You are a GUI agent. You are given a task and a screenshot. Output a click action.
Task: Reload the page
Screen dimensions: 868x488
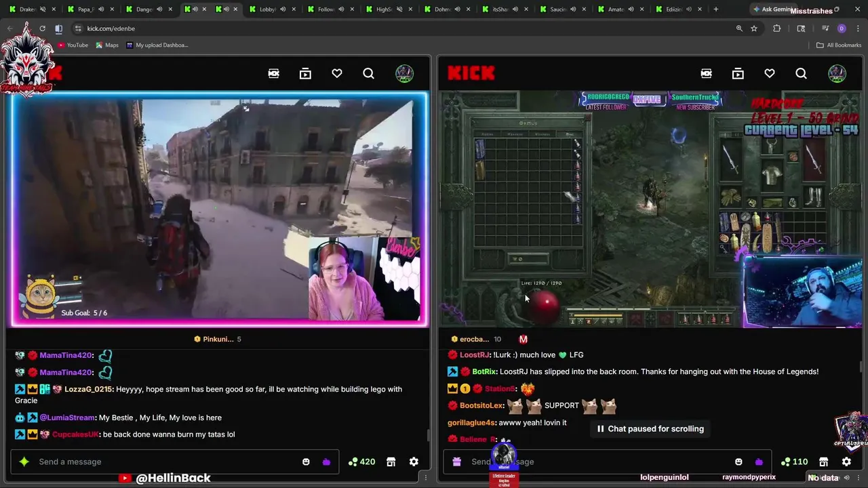[x=42, y=28]
